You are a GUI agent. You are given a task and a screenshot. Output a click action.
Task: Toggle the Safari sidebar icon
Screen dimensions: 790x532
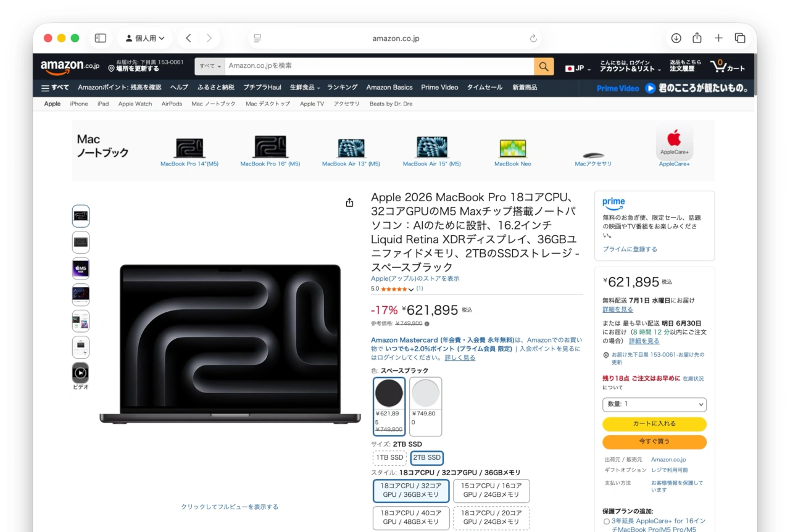click(101, 38)
